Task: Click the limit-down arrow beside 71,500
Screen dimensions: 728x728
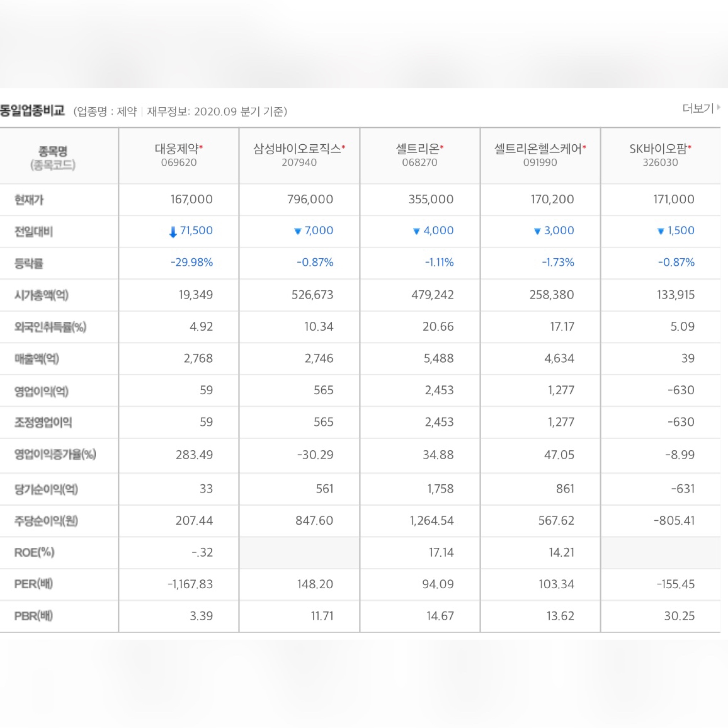Action: [x=173, y=231]
